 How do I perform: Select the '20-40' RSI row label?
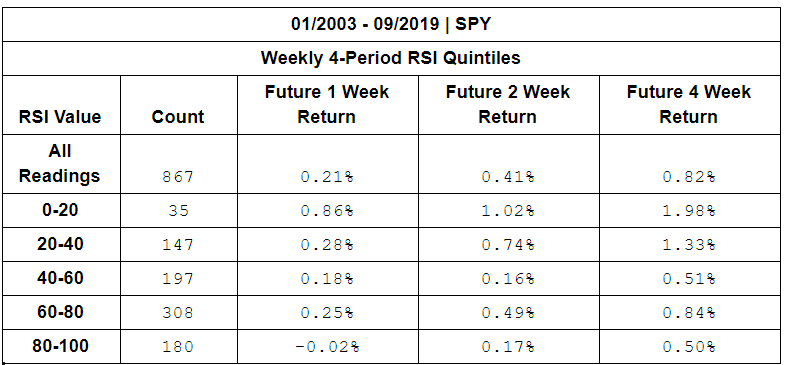pyautogui.click(x=60, y=244)
